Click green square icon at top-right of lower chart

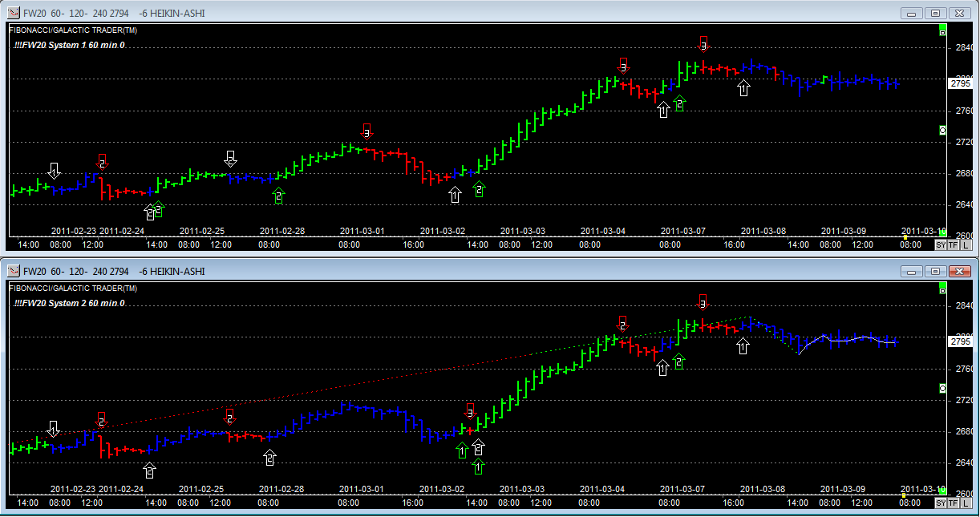tap(942, 289)
